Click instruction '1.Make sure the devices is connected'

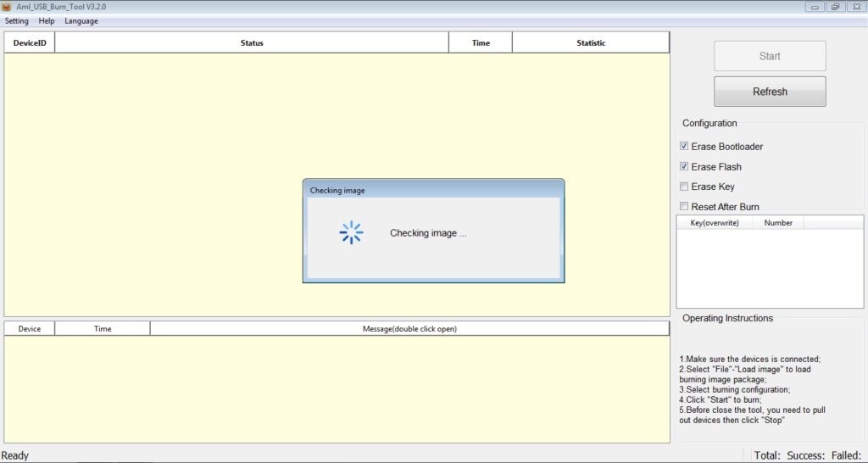750,359
